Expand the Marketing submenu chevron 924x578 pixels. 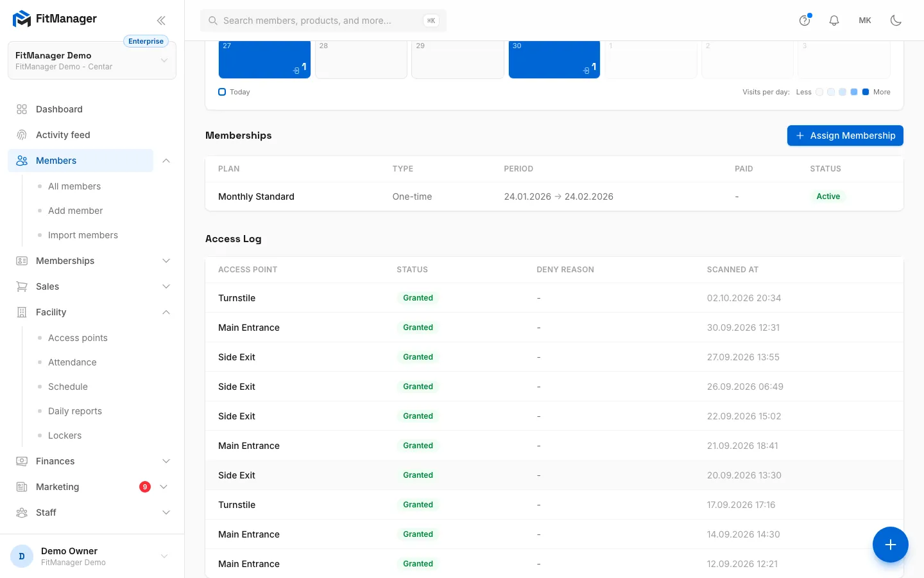click(164, 487)
